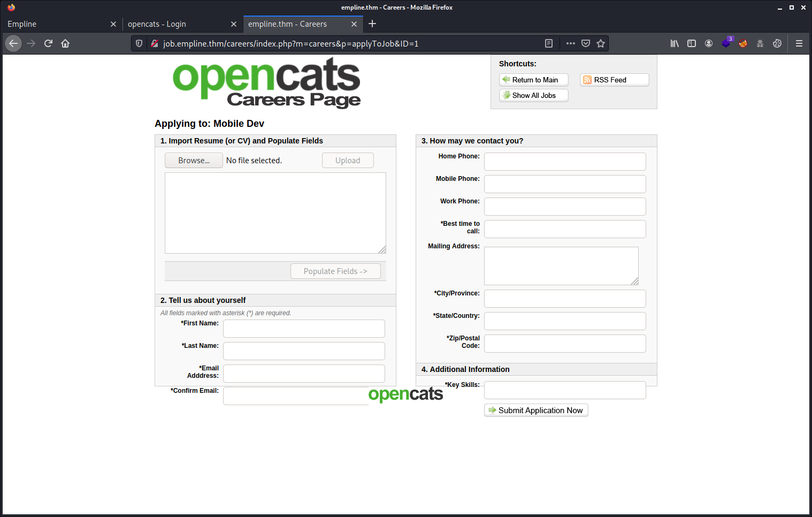The height and width of the screenshot is (517, 812).
Task: Click the Email Address field
Action: click(x=304, y=374)
